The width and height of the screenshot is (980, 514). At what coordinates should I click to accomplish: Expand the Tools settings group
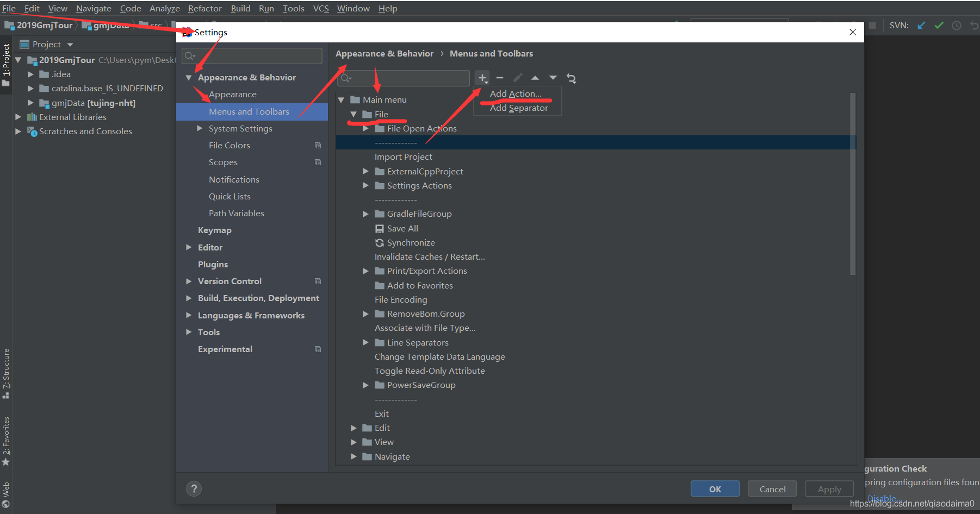tap(189, 332)
